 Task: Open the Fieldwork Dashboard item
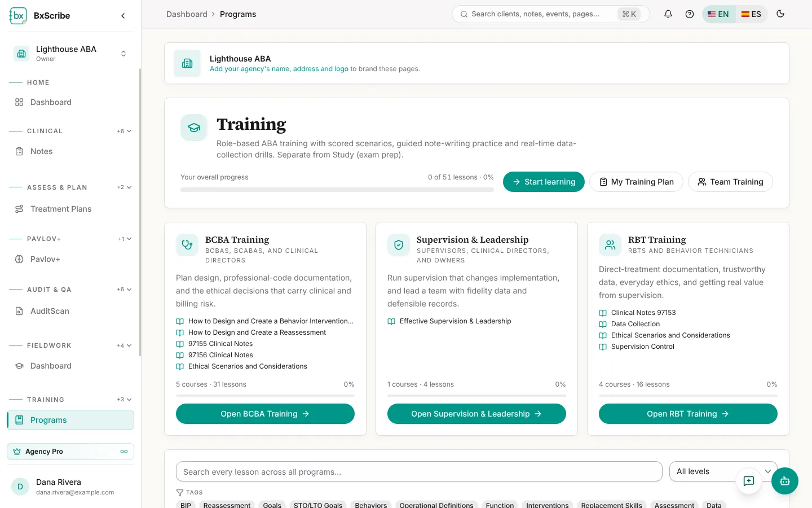tap(70, 366)
